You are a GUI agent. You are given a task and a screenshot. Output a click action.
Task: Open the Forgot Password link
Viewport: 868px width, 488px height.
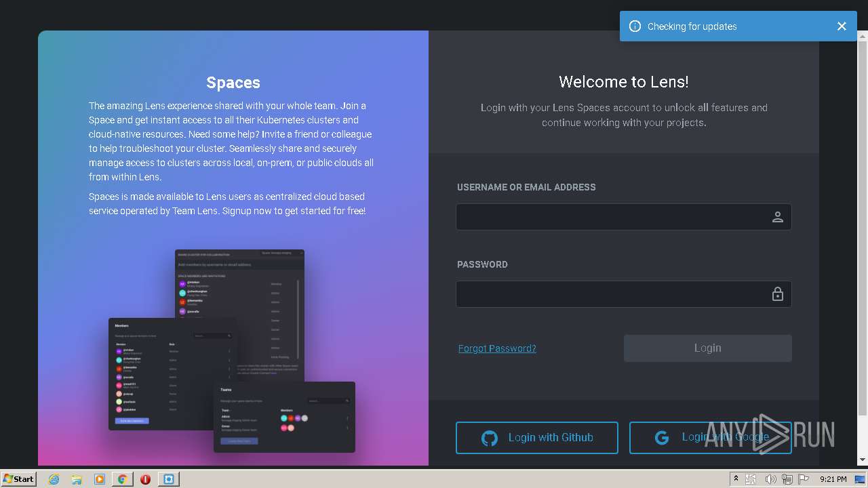pos(497,348)
